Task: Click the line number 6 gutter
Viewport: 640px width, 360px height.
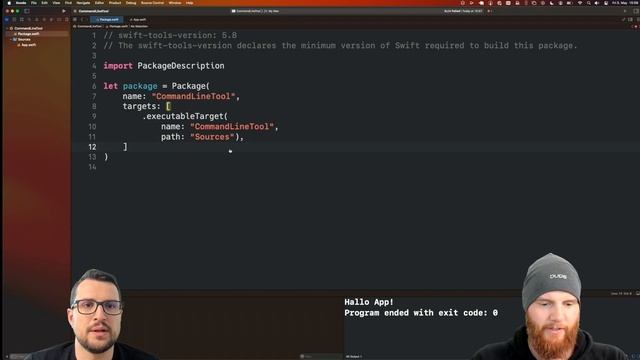Action: pos(93,86)
